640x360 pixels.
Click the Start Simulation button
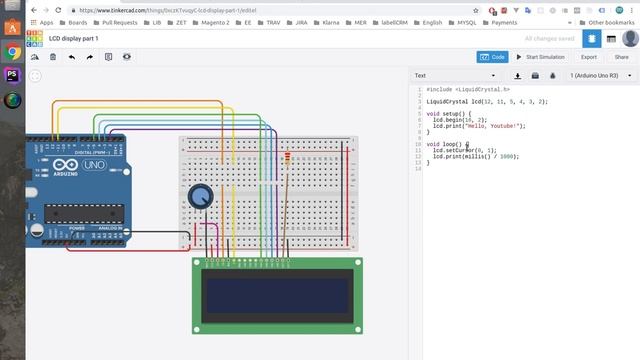tap(540, 57)
